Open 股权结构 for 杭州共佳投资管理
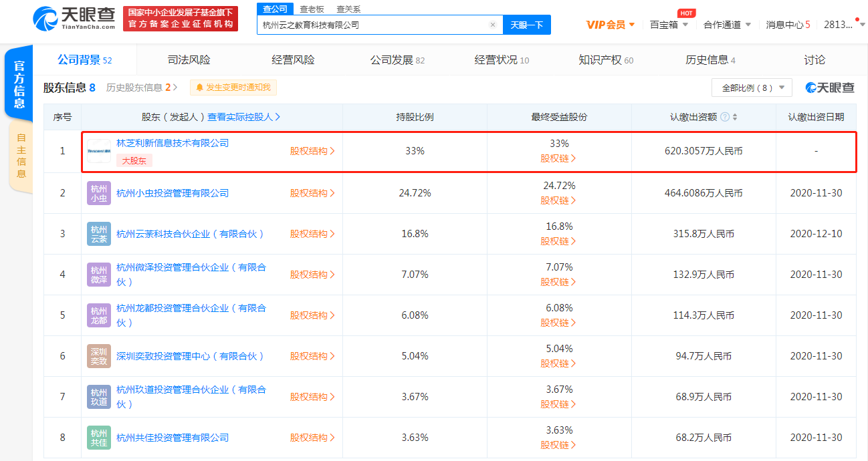The image size is (868, 461). tap(312, 438)
